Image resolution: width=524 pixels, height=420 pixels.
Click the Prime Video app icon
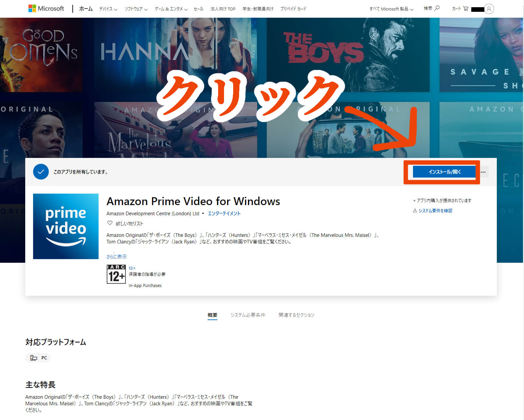coord(66,226)
